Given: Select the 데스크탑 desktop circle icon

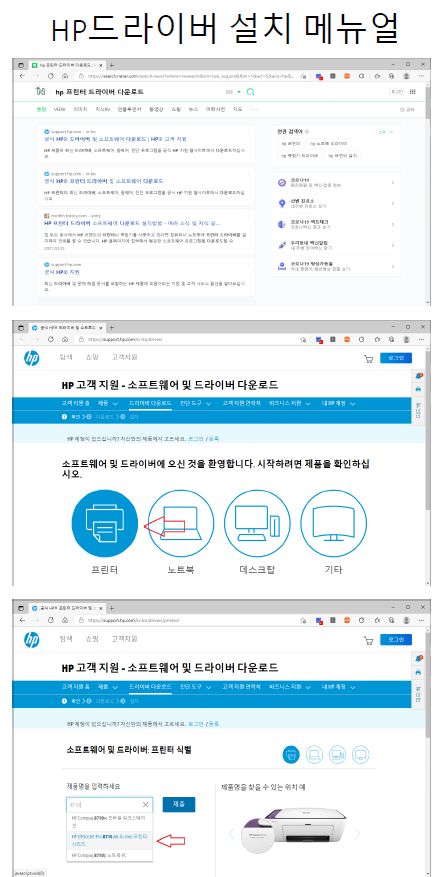Looking at the screenshot, I should pyautogui.click(x=257, y=522).
